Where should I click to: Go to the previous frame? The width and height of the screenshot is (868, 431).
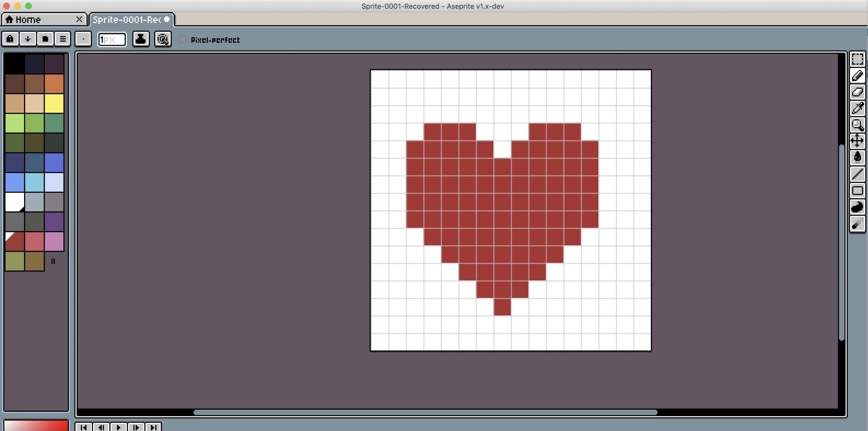click(101, 427)
